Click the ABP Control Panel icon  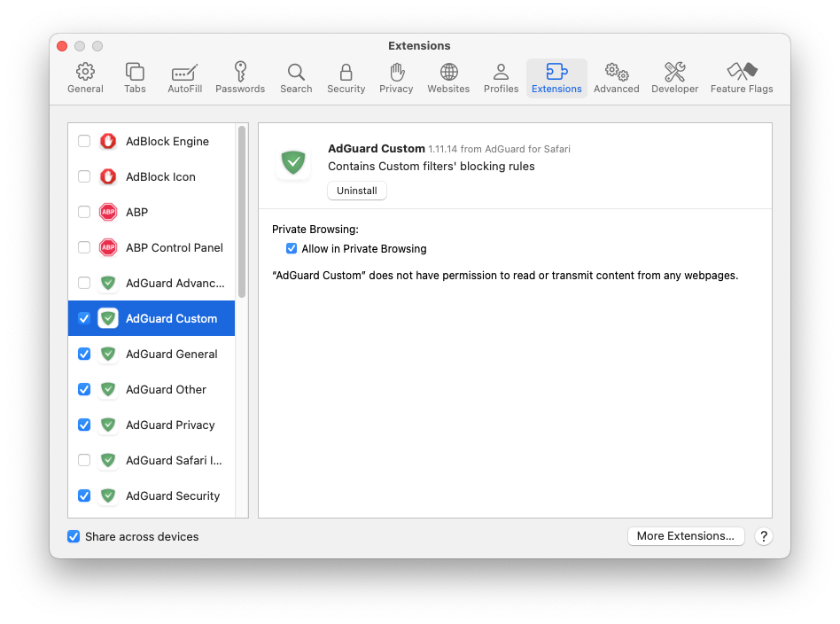click(x=108, y=247)
